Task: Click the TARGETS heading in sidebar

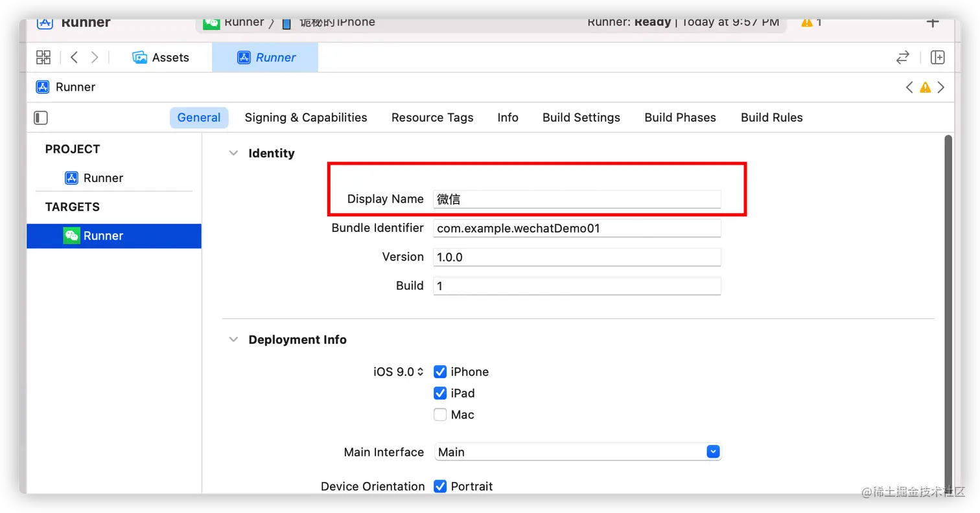Action: (73, 207)
